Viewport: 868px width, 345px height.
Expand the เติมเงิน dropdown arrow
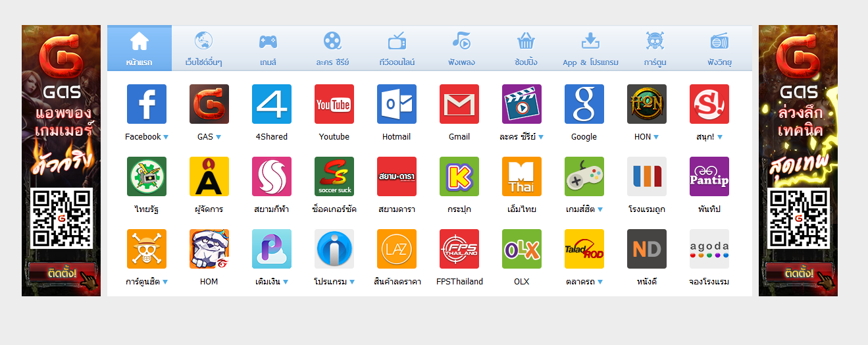click(286, 282)
